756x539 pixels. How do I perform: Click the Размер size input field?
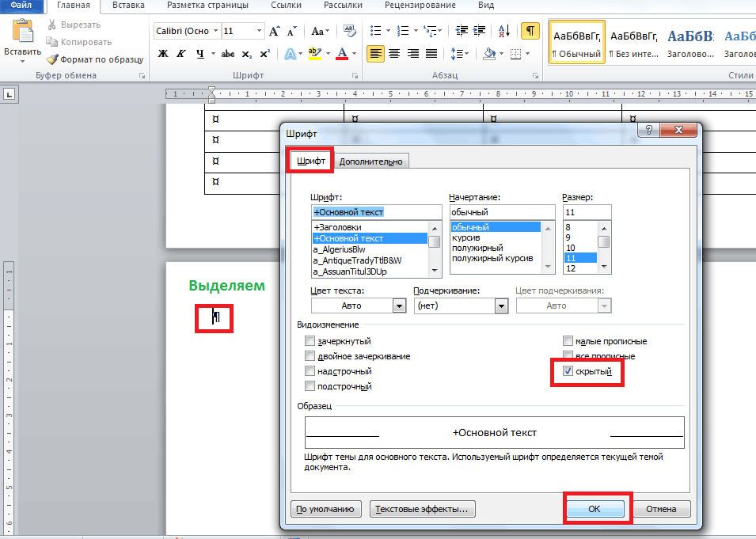[x=587, y=212]
